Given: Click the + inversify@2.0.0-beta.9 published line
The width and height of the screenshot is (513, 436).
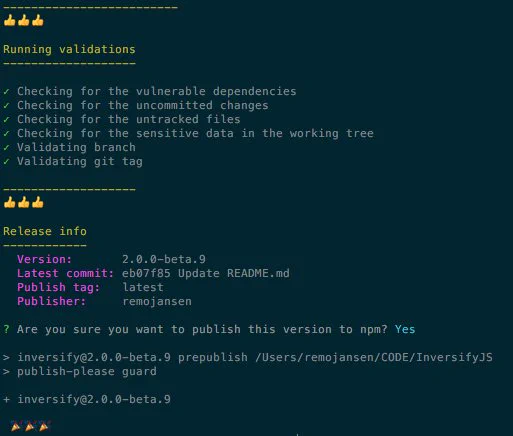Looking at the screenshot, I should click(87, 399).
